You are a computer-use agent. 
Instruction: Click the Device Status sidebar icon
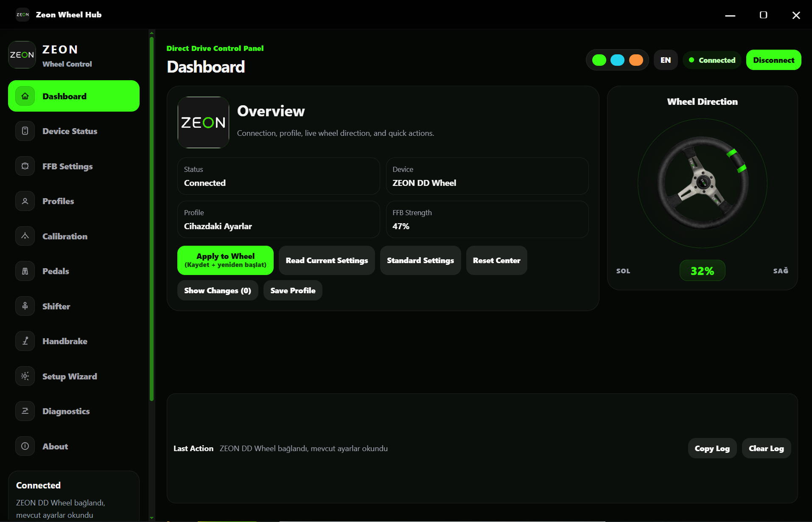(x=25, y=131)
